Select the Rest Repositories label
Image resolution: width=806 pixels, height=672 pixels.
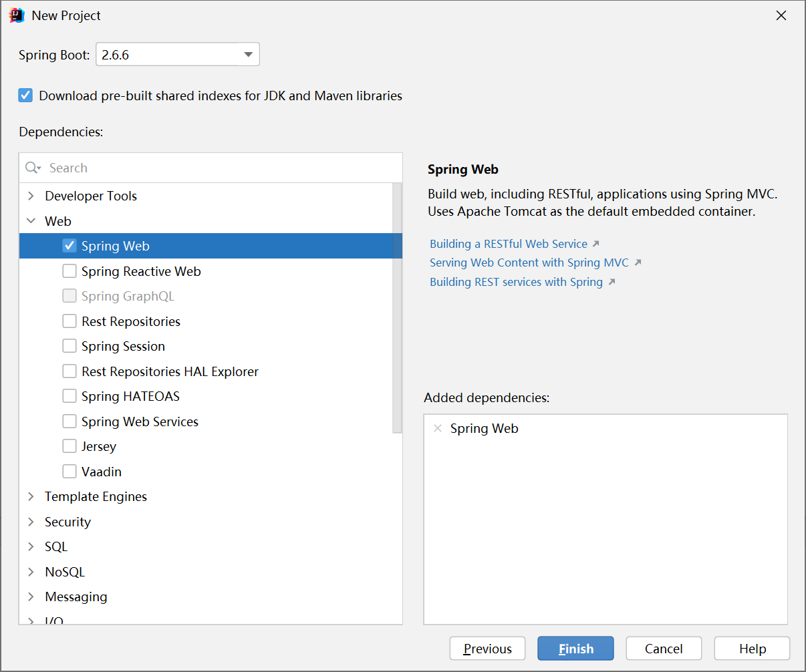coord(131,321)
